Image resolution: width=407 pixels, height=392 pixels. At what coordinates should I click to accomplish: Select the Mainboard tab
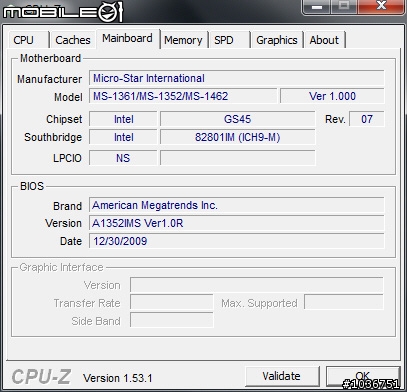point(127,38)
